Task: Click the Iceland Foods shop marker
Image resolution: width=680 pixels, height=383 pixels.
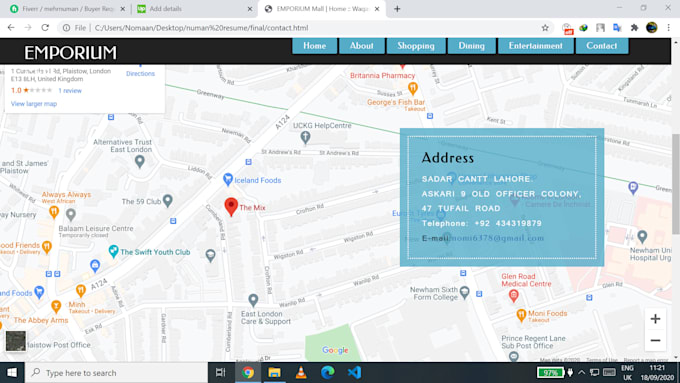Action: tap(228, 179)
